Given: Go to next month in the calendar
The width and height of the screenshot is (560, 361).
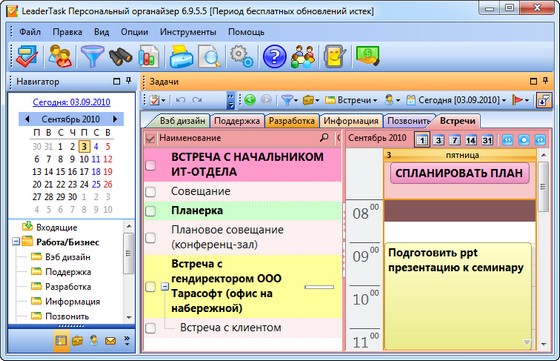Looking at the screenshot, I should point(115,119).
